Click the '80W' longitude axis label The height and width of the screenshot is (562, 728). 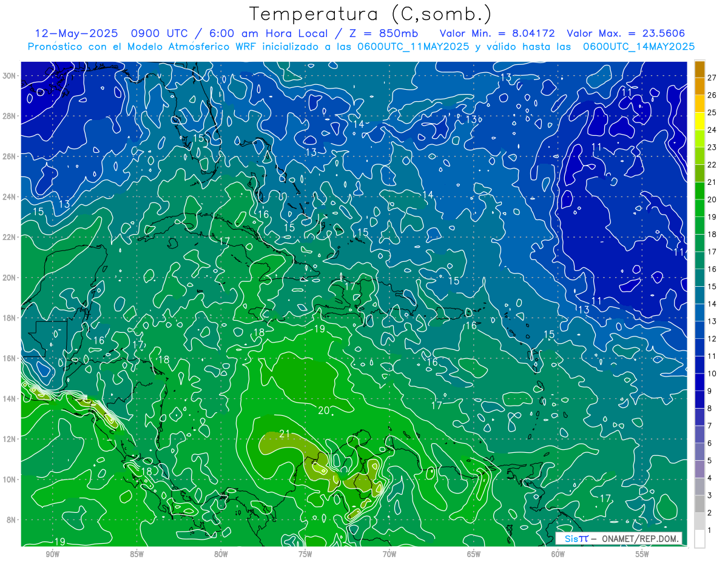click(x=221, y=554)
